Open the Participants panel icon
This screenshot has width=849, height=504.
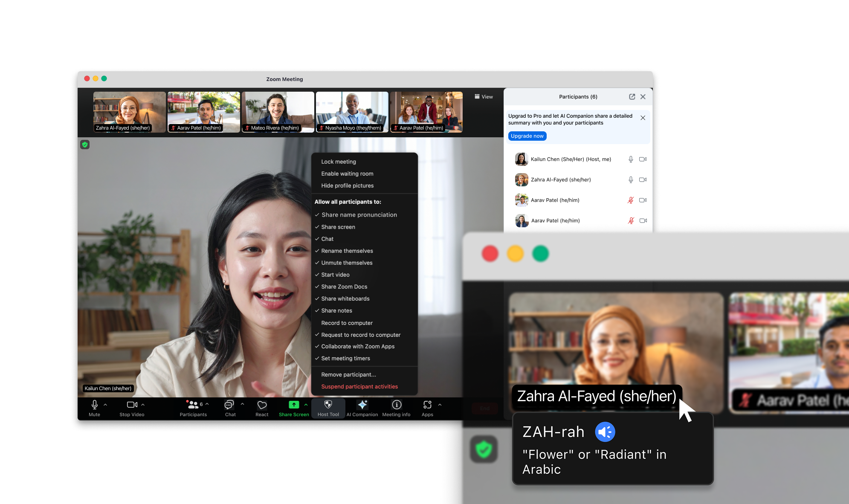(193, 405)
